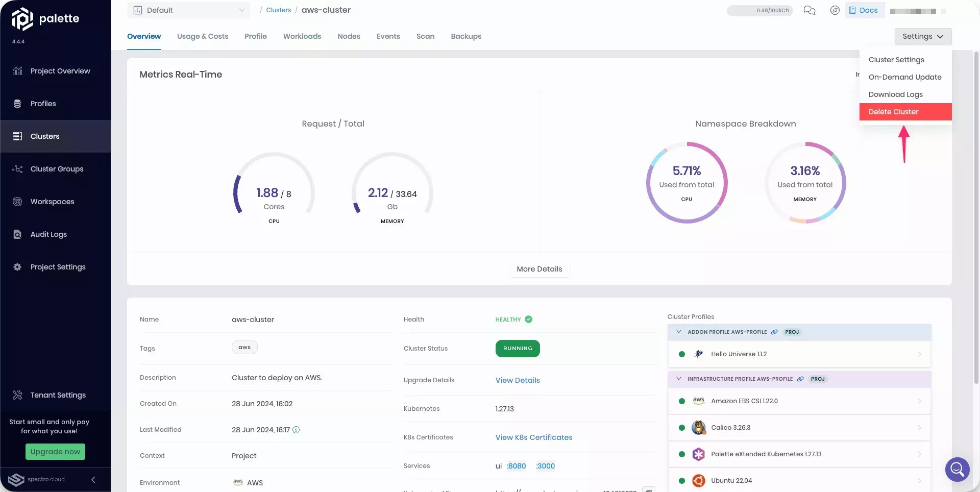
Task: Click the Palette logo
Action: 45,19
